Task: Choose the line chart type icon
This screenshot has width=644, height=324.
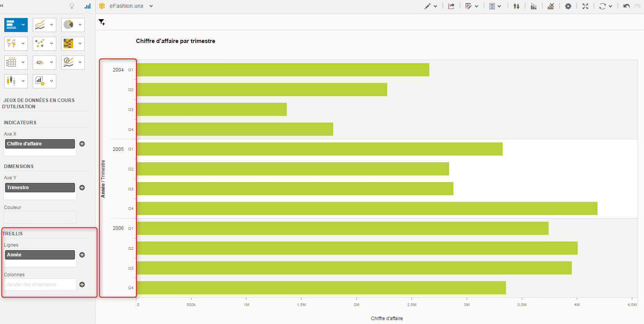Action: coord(40,25)
